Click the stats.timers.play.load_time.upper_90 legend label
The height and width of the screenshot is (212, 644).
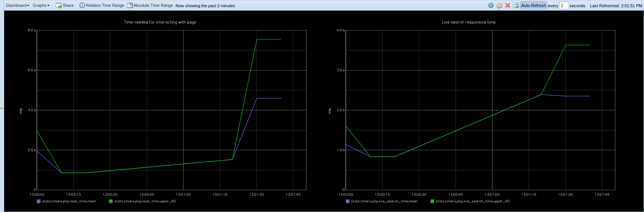[x=145, y=201]
